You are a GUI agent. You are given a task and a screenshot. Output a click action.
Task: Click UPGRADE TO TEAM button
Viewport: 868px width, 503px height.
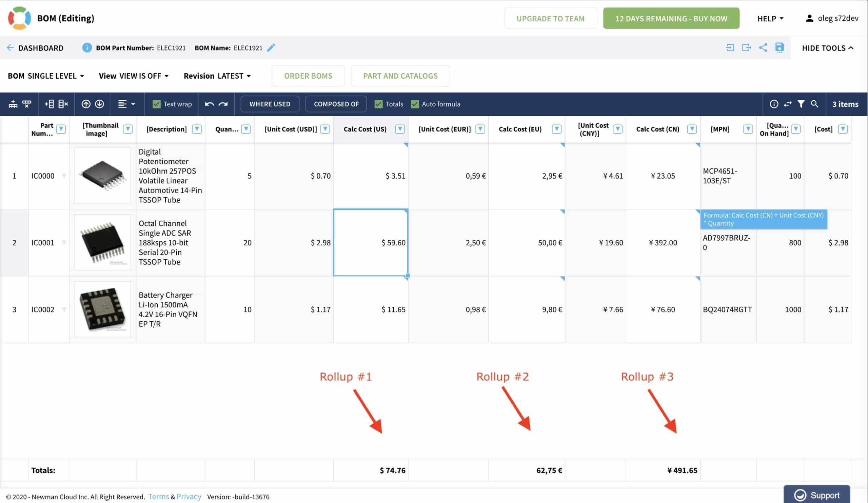coord(550,18)
